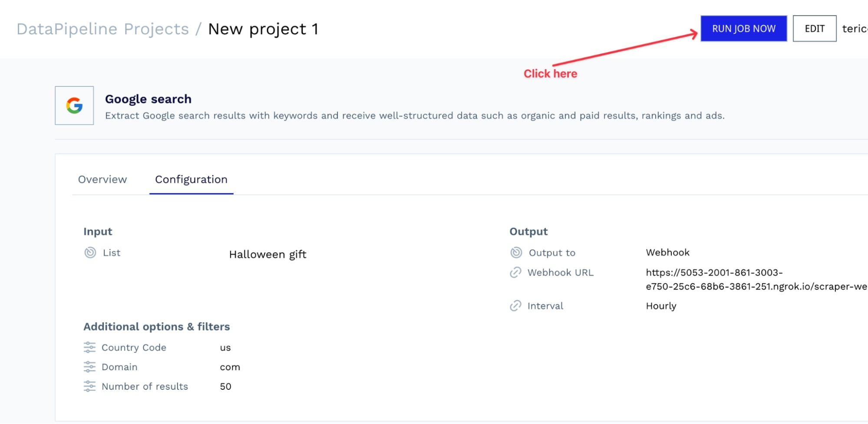
Task: Click the chain-link icon next to Webhook URL
Action: click(x=515, y=272)
